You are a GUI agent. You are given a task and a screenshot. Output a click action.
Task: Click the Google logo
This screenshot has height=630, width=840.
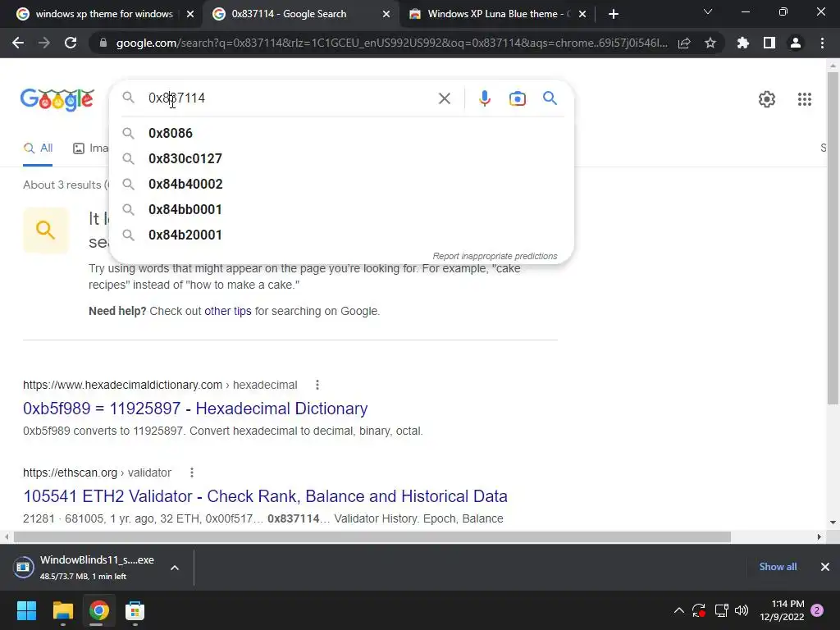pyautogui.click(x=57, y=99)
